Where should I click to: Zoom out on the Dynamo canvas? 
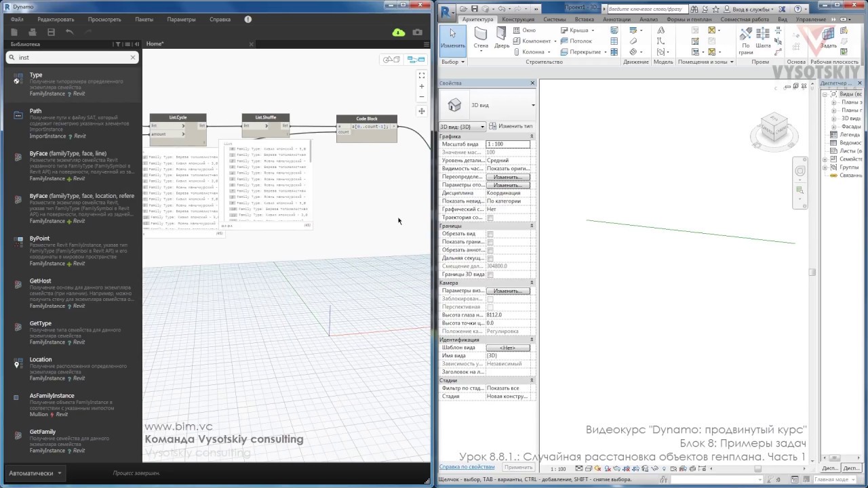421,96
